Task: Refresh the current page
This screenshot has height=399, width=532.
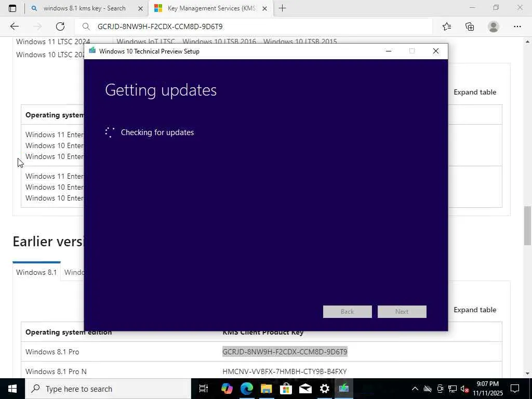Action: [60, 26]
